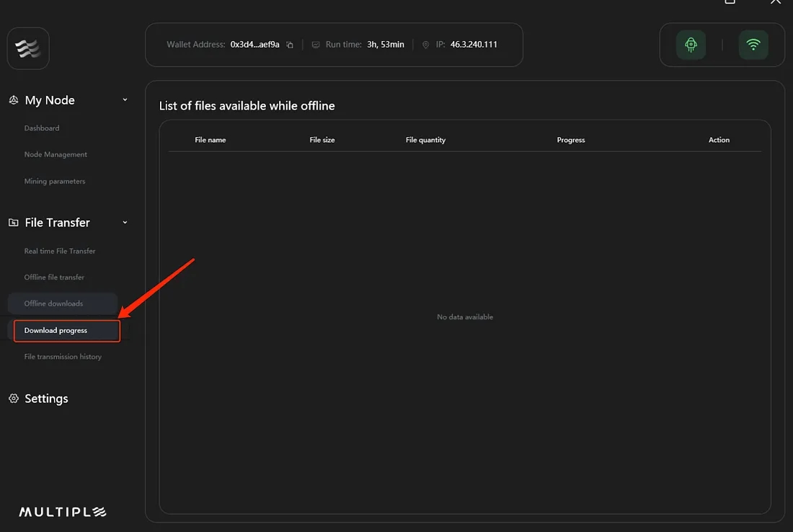
Task: Click the IP location pin icon
Action: click(425, 45)
